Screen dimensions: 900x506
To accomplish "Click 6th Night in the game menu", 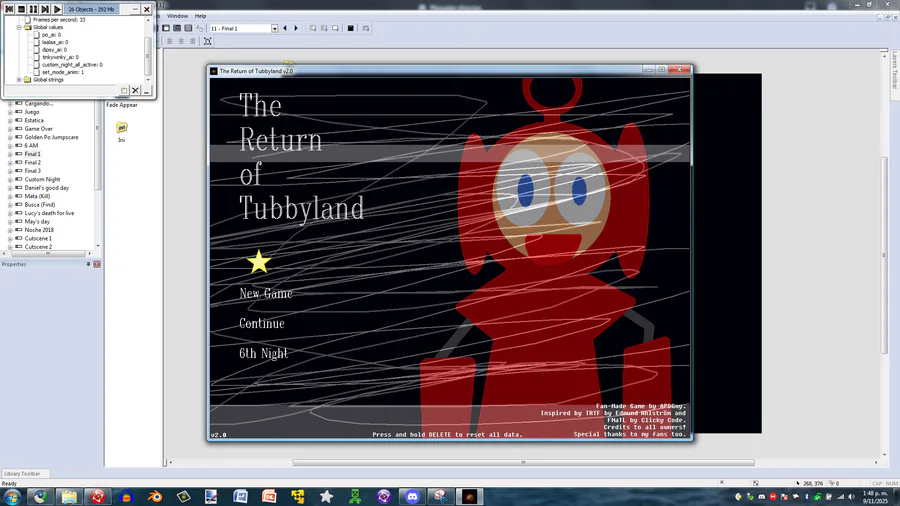I will [x=263, y=353].
